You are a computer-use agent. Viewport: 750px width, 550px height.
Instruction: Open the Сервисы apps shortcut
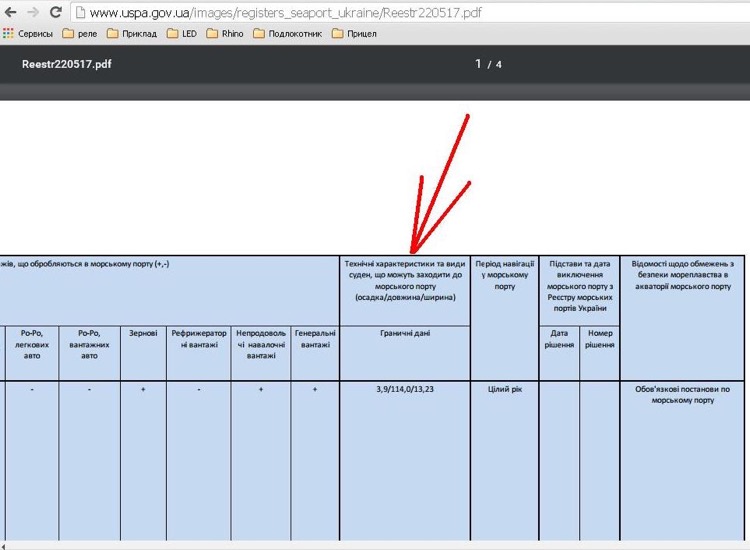click(28, 33)
